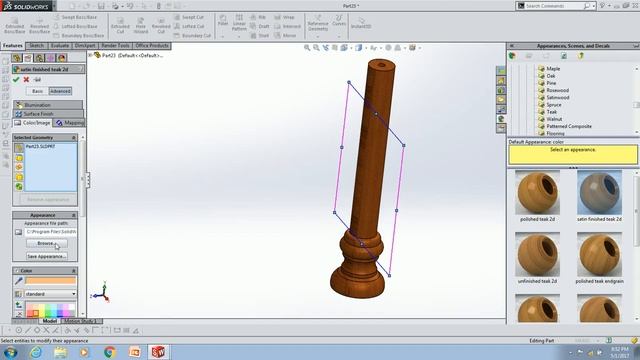The image size is (640, 360).
Task: Pick color with eyedropper icon
Action: tap(18, 281)
